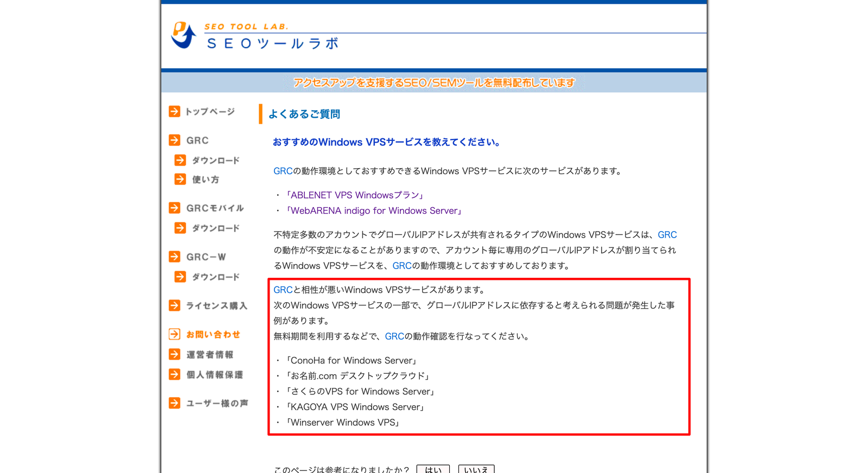This screenshot has height=473, width=868.
Task: Click GRC link in と相性が悪い sentence
Action: coord(283,290)
